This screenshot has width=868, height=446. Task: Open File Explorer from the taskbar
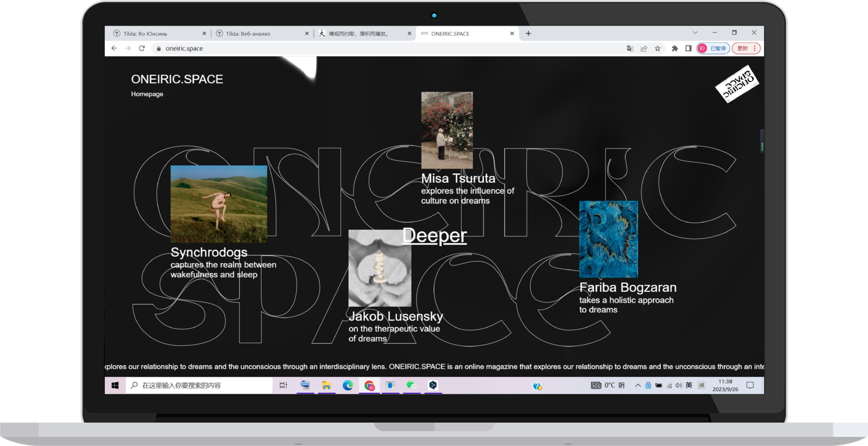tap(327, 386)
